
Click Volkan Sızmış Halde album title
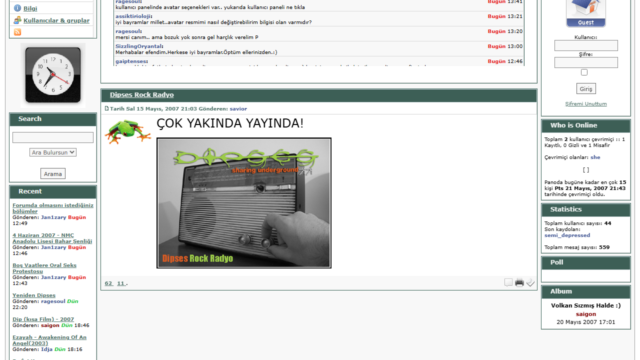(586, 305)
